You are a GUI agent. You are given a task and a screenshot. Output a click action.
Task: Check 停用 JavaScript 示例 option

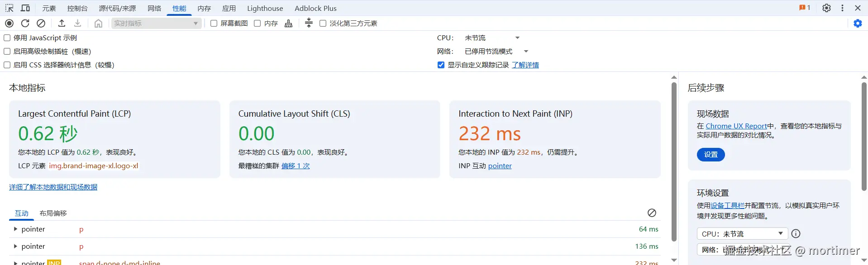[7, 38]
